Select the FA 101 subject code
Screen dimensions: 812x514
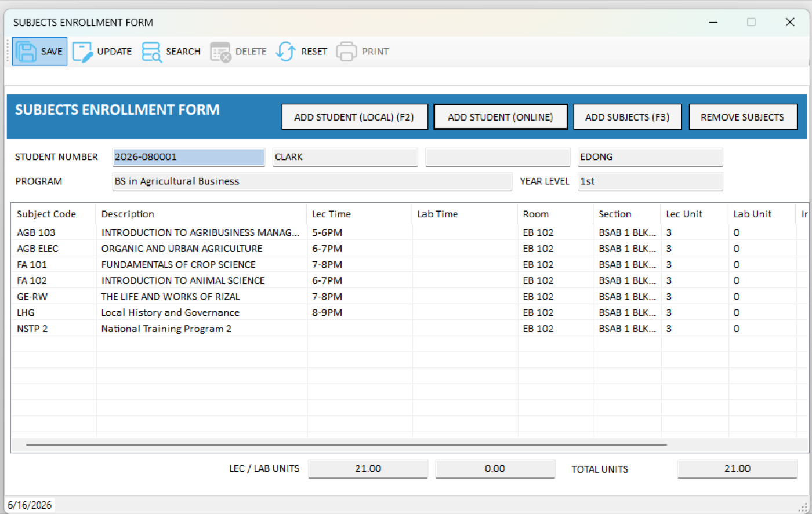(32, 265)
